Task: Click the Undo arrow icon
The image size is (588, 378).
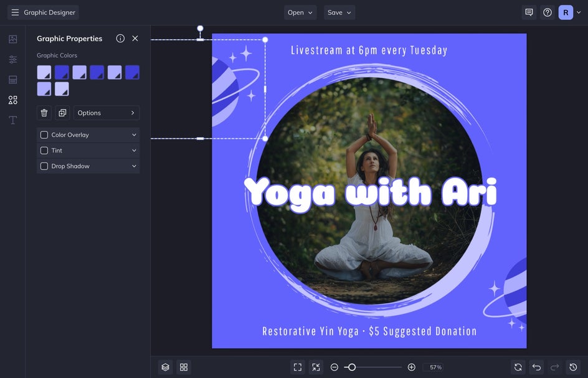Action: click(536, 367)
